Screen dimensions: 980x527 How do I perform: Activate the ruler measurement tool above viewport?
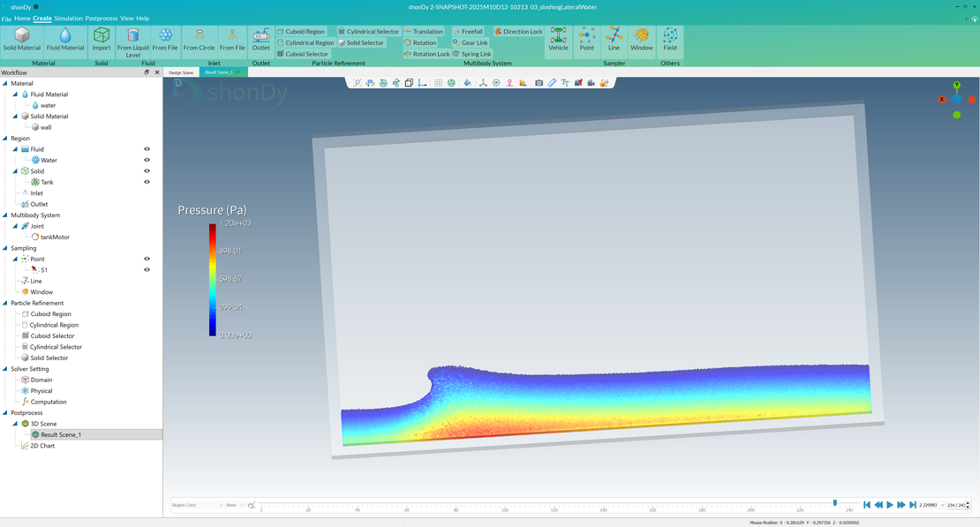pos(551,82)
